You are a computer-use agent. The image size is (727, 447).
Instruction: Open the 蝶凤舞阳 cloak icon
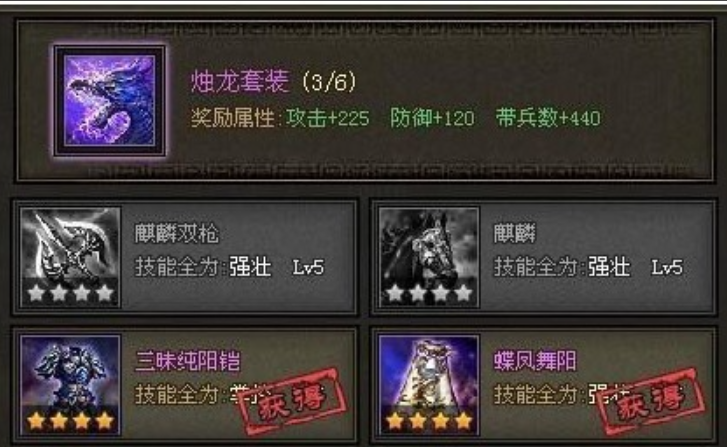(x=429, y=385)
